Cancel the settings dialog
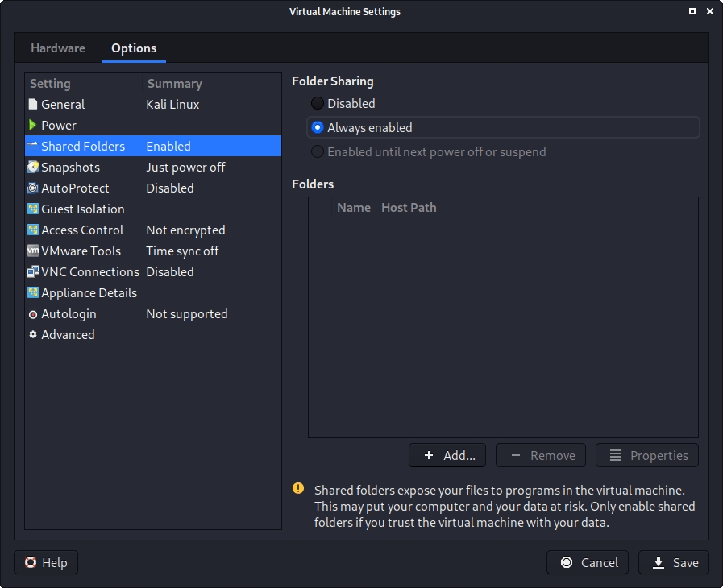This screenshot has width=723, height=588. [588, 563]
